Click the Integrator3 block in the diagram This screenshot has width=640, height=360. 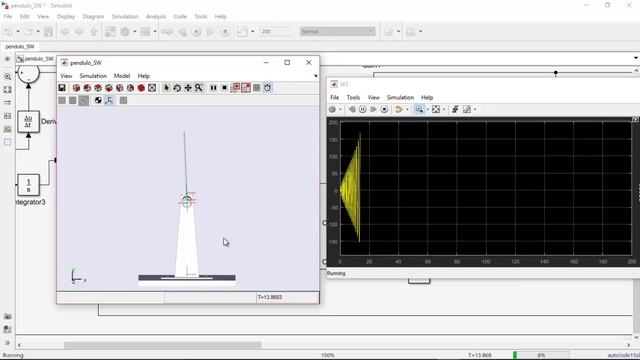click(x=29, y=185)
